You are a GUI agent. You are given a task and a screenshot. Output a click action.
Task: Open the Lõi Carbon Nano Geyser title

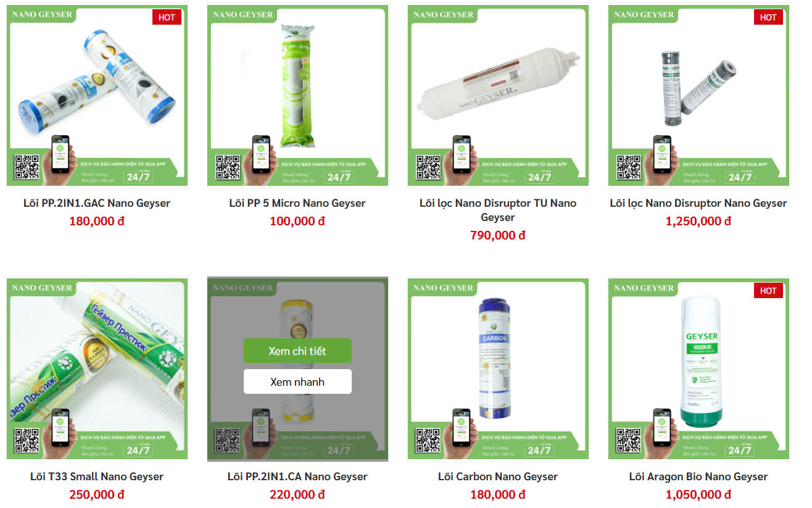[x=498, y=477]
